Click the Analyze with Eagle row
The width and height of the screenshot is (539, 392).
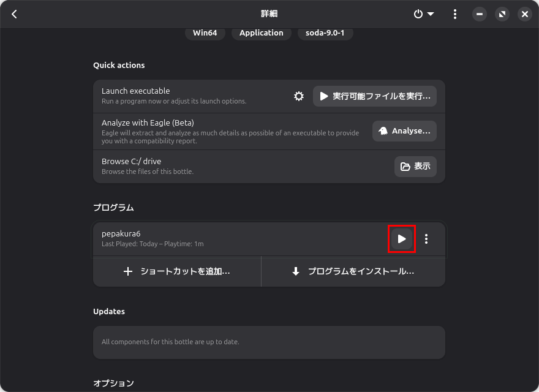tap(233, 131)
